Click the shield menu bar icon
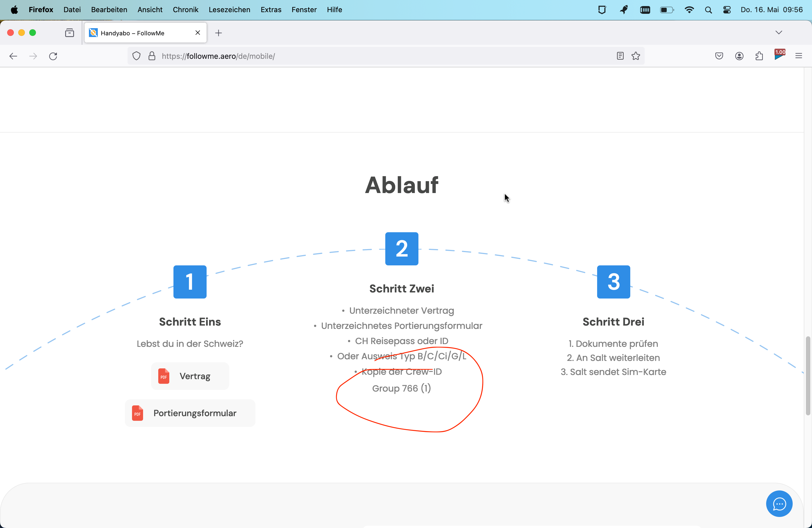The height and width of the screenshot is (528, 812). pyautogui.click(x=602, y=10)
